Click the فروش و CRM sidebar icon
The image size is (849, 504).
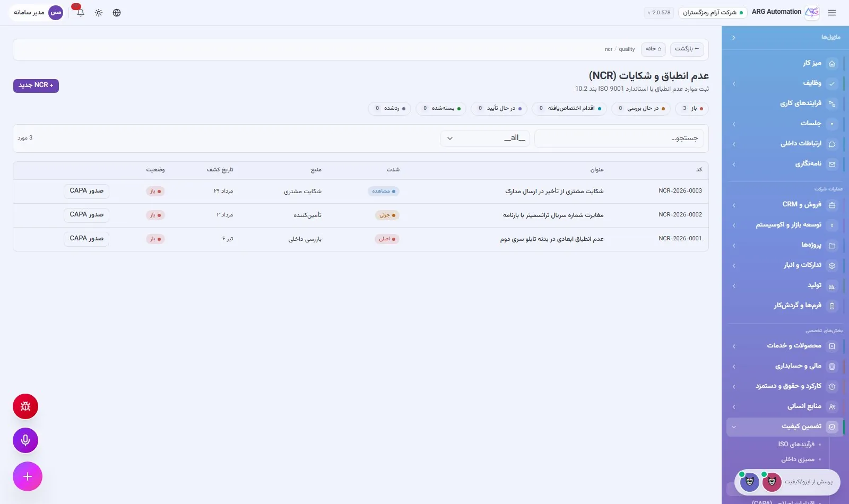point(832,205)
